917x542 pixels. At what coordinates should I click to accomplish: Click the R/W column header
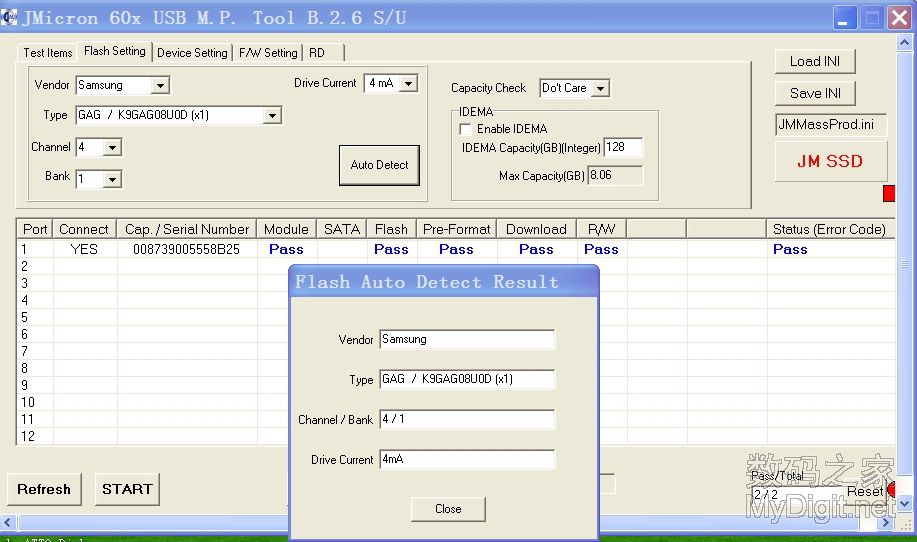point(602,229)
